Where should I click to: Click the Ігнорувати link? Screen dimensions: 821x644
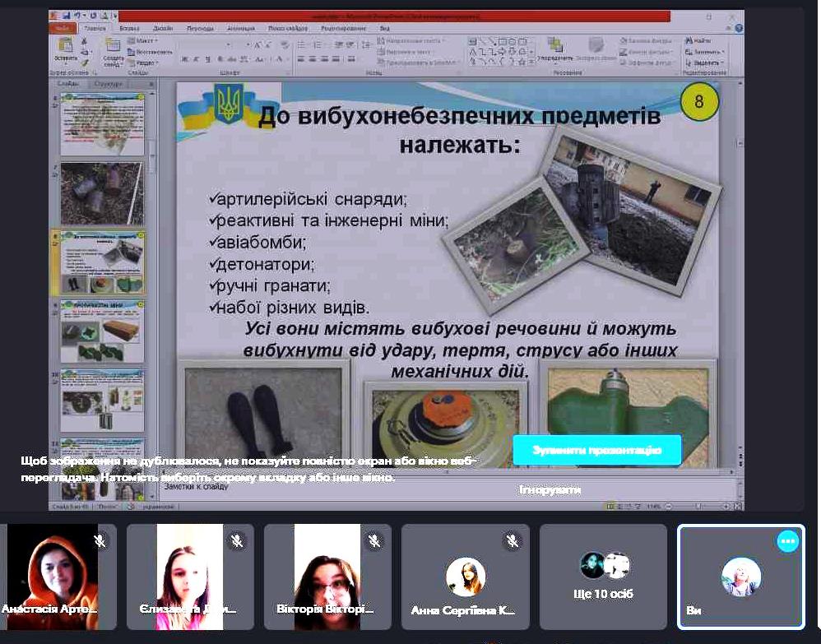(x=550, y=490)
